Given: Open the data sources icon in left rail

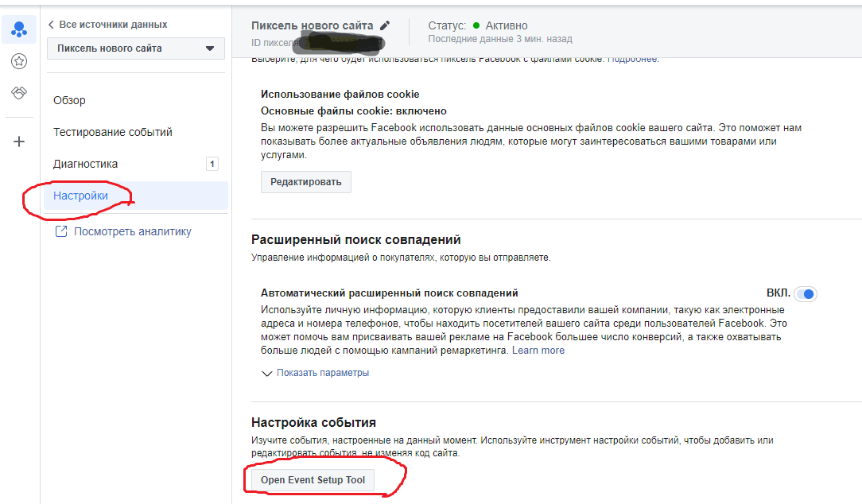Looking at the screenshot, I should pyautogui.click(x=19, y=29).
